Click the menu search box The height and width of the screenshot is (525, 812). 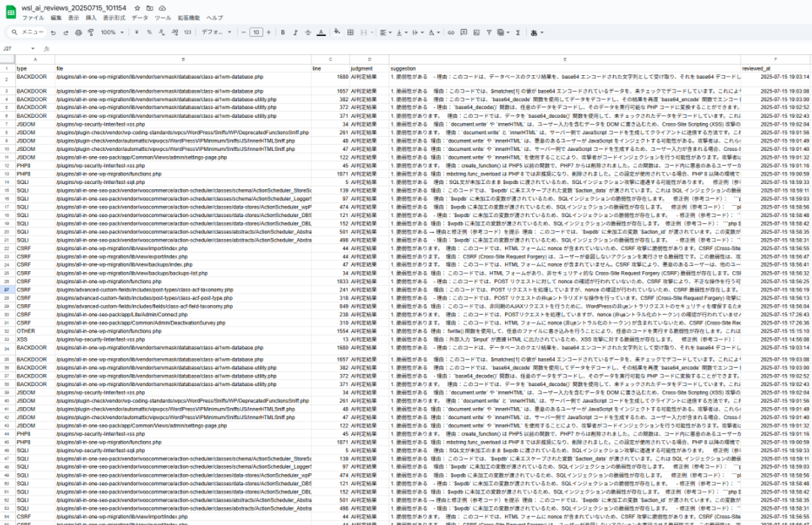tap(28, 32)
